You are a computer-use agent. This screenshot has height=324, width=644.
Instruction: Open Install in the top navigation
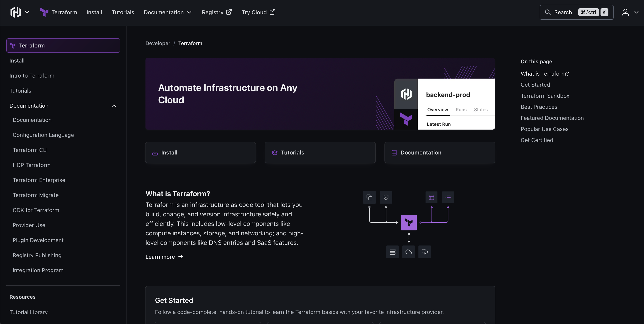point(94,12)
